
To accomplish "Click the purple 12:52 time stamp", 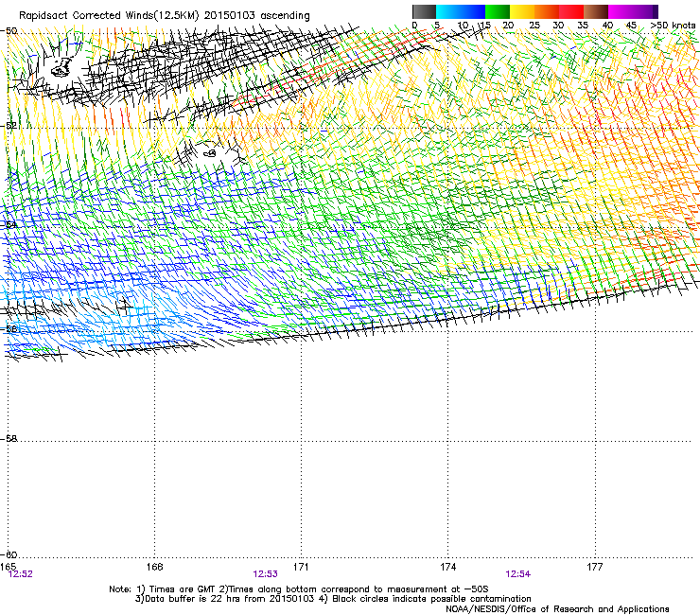I will (x=21, y=574).
